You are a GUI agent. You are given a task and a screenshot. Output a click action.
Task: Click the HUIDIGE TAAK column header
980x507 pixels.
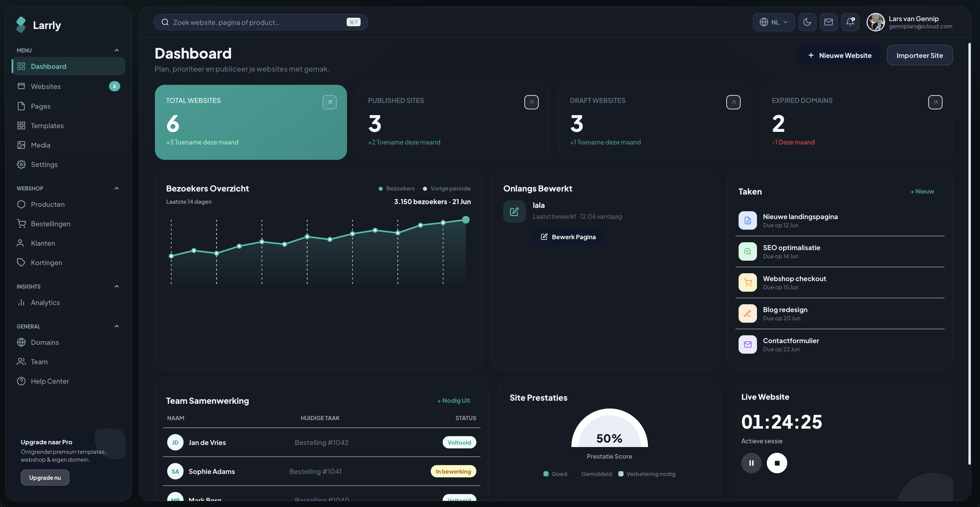(320, 418)
